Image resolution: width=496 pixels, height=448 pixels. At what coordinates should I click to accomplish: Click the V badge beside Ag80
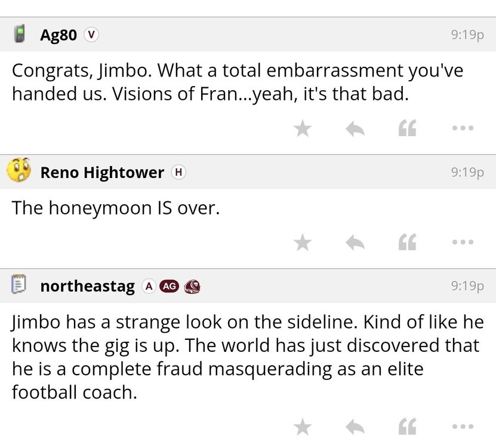coord(91,35)
